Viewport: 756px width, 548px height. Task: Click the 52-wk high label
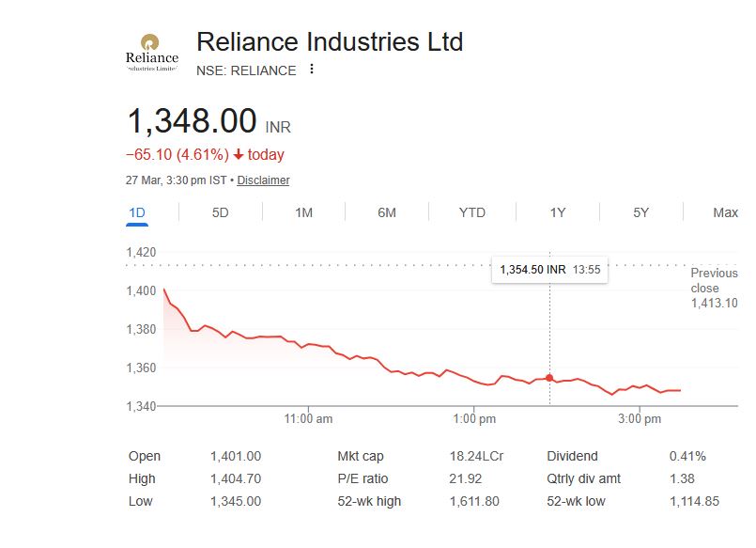tap(369, 502)
